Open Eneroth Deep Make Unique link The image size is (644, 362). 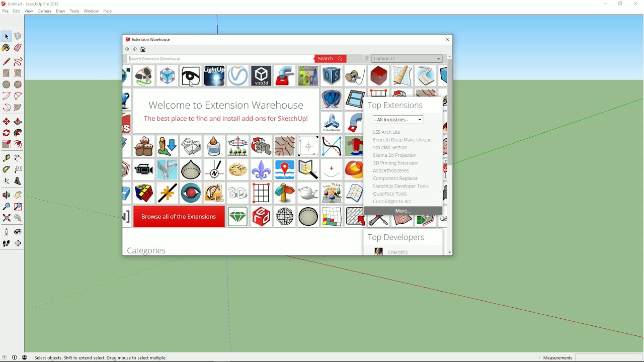tap(403, 140)
